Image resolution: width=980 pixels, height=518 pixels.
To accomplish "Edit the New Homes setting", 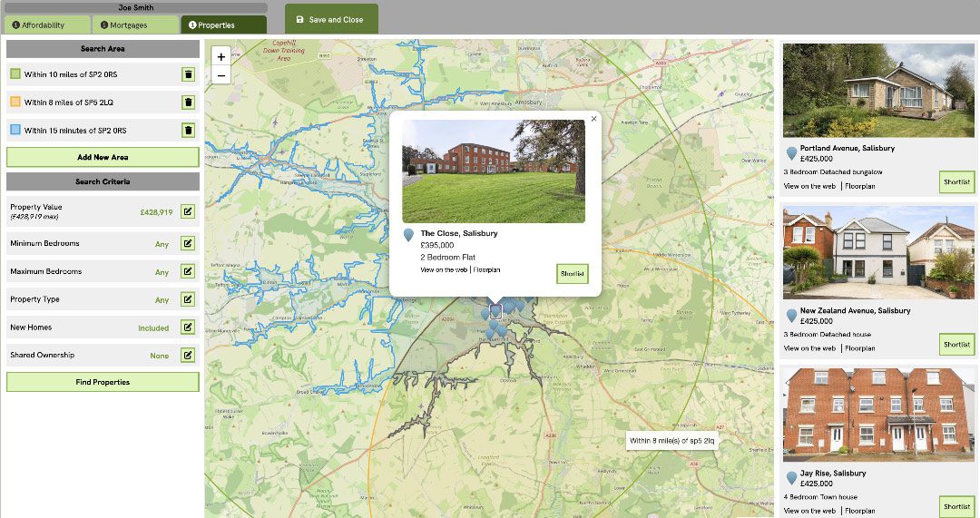I will [x=188, y=327].
